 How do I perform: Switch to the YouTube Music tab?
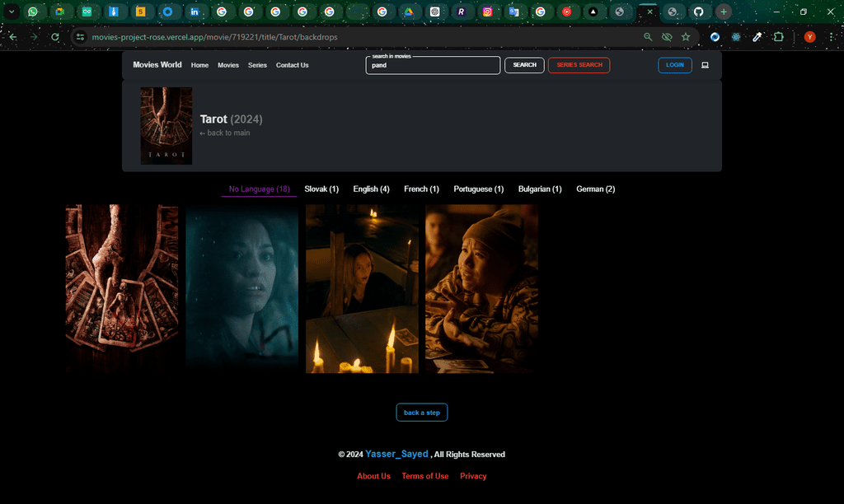click(567, 12)
